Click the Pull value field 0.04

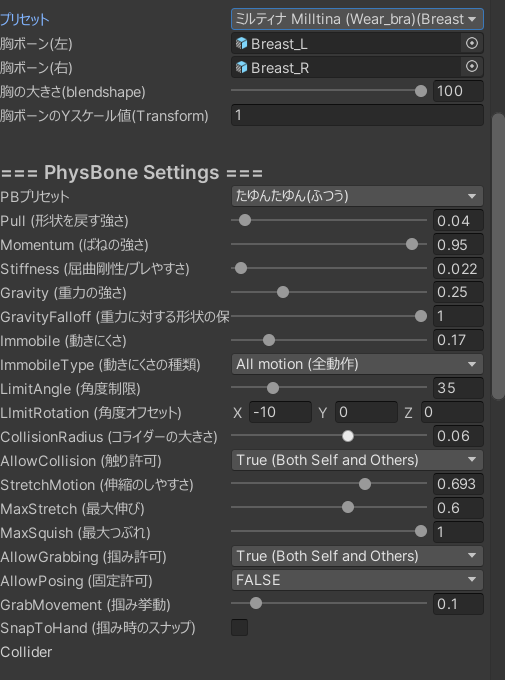tap(458, 220)
